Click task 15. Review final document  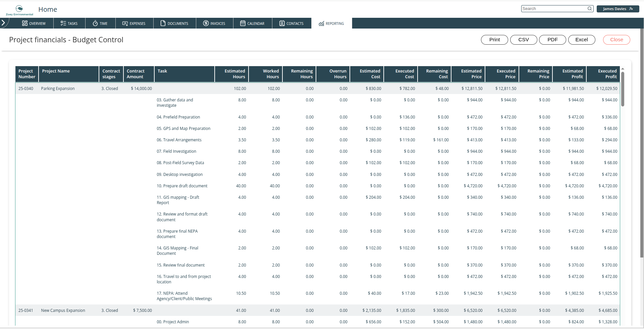pos(181,265)
